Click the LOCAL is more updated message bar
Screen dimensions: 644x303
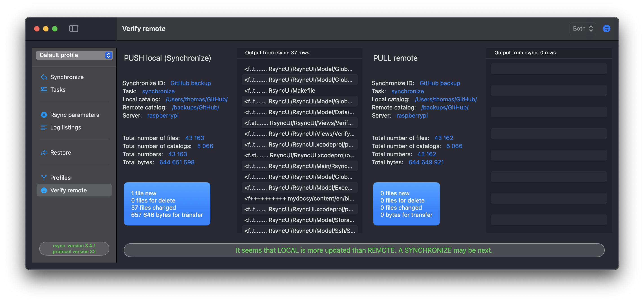[364, 250]
